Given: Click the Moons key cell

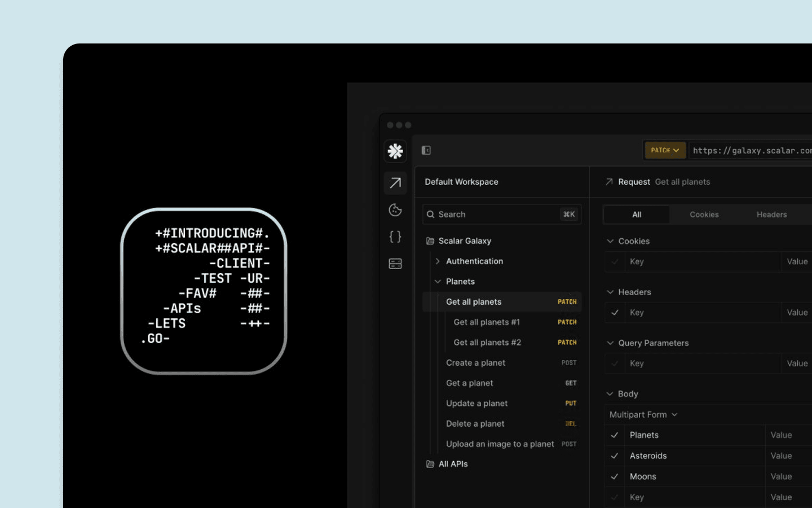Looking at the screenshot, I should coord(695,476).
